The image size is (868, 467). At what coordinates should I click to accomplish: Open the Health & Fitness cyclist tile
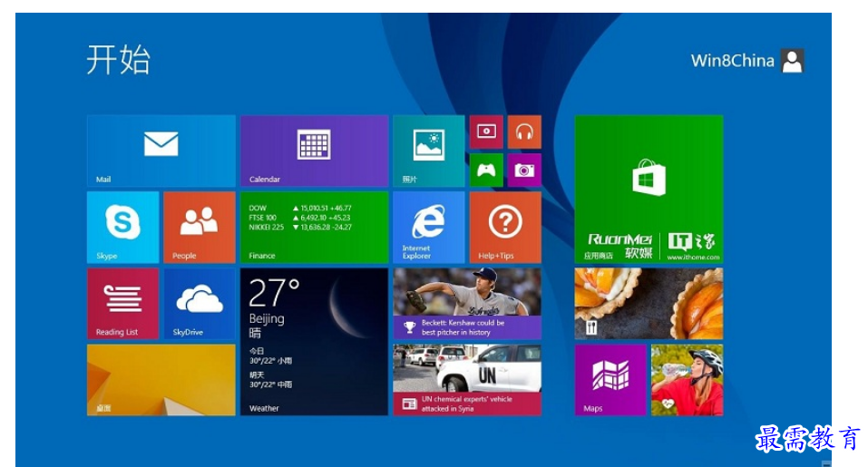[x=687, y=380]
